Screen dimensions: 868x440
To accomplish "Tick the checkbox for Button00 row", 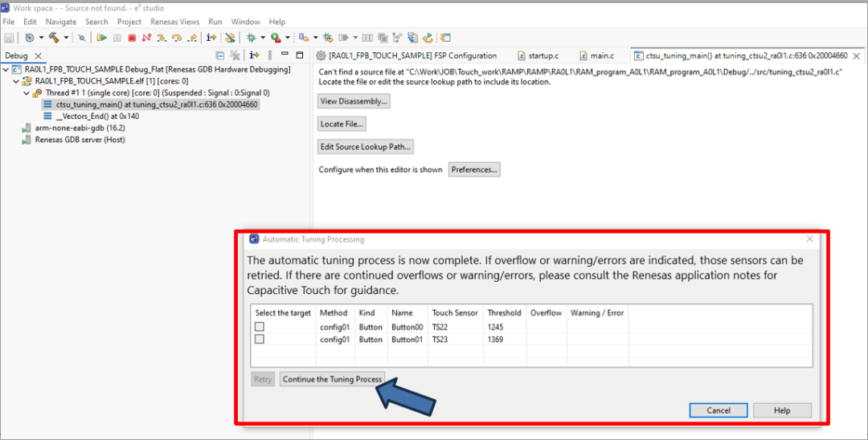I will [259, 327].
